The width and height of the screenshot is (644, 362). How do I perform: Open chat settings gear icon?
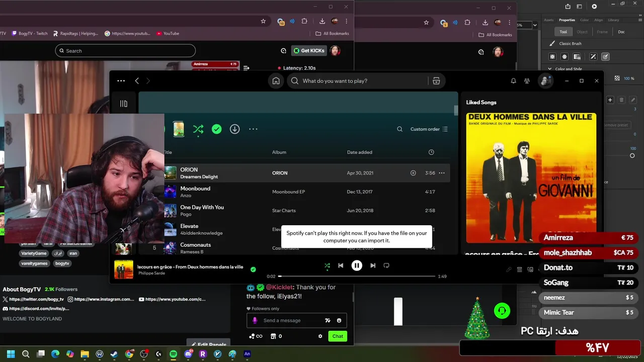click(320, 336)
